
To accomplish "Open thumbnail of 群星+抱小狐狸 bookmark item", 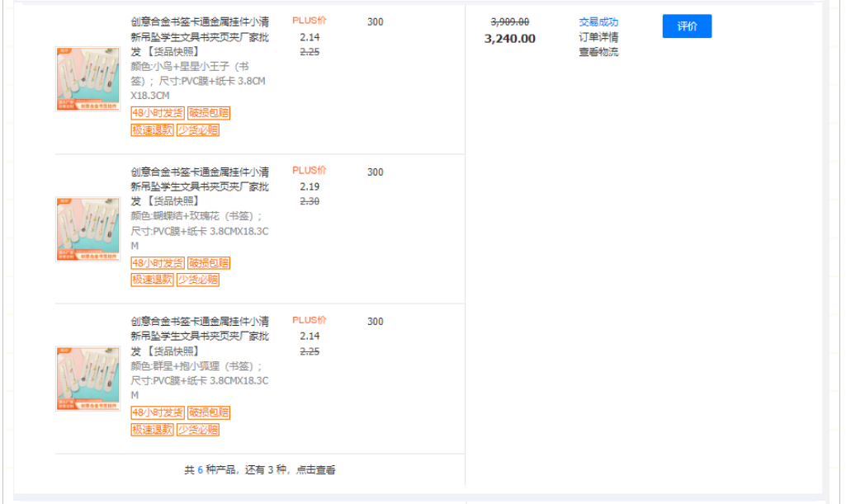I will [87, 378].
